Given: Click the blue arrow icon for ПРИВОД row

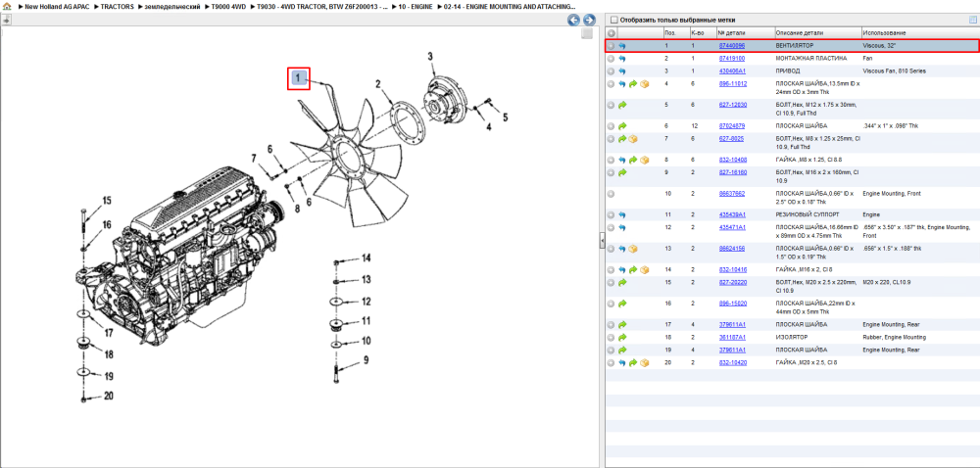Looking at the screenshot, I should [x=622, y=71].
